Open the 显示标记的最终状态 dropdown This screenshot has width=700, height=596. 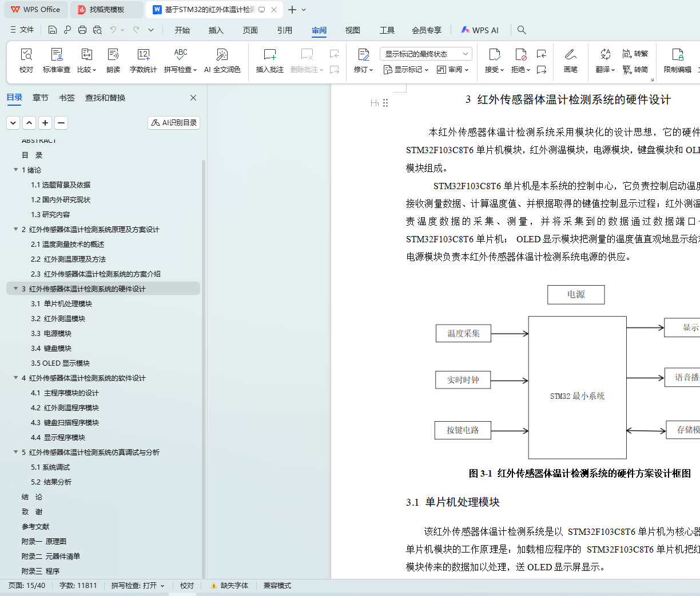point(425,54)
